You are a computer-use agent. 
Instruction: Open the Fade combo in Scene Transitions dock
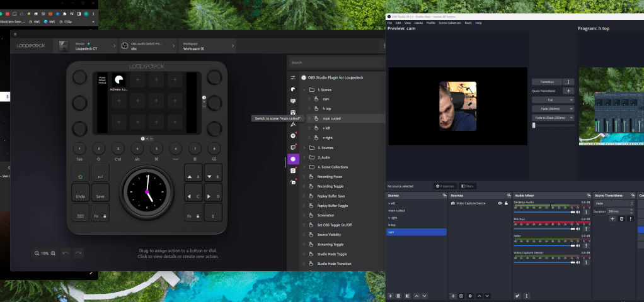pos(615,203)
